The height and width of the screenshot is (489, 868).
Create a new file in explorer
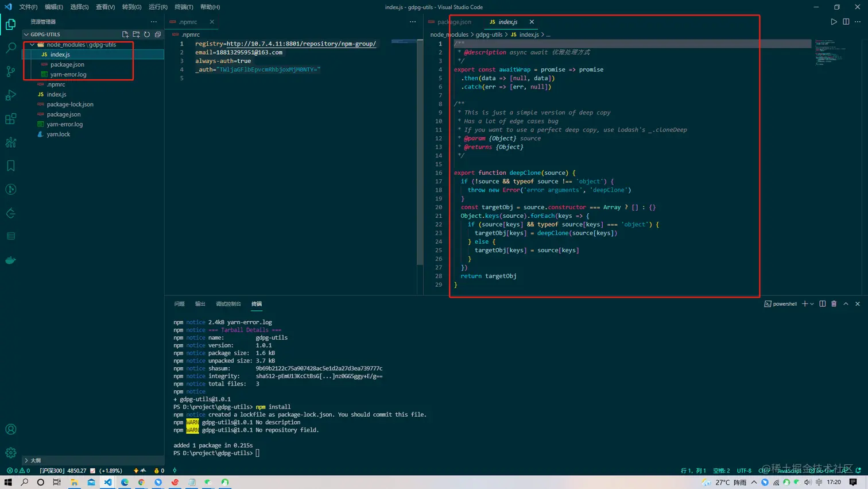pos(125,34)
